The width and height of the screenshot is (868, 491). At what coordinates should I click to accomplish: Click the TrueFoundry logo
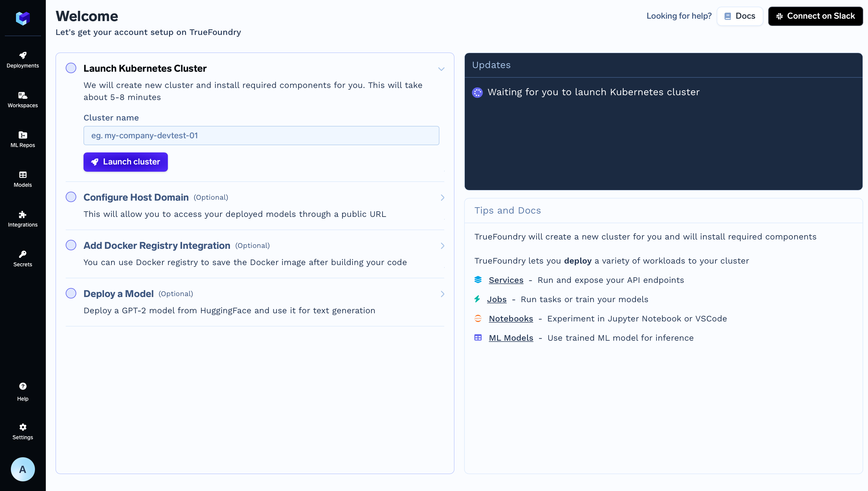(x=23, y=18)
